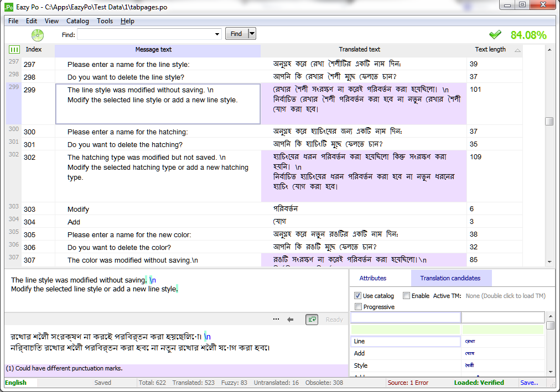Click the green disc icon in toolbar
This screenshot has height=392, width=560.
coord(38,35)
